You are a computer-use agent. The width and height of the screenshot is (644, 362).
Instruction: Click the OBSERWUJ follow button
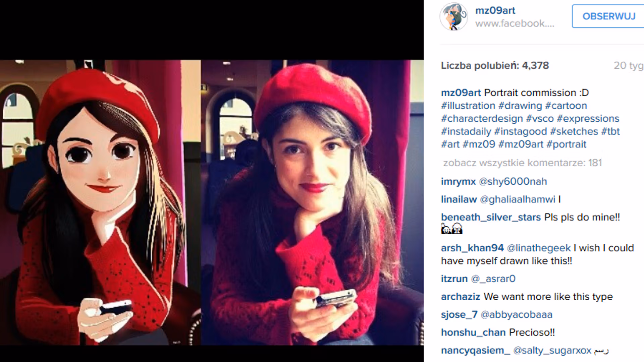point(608,16)
